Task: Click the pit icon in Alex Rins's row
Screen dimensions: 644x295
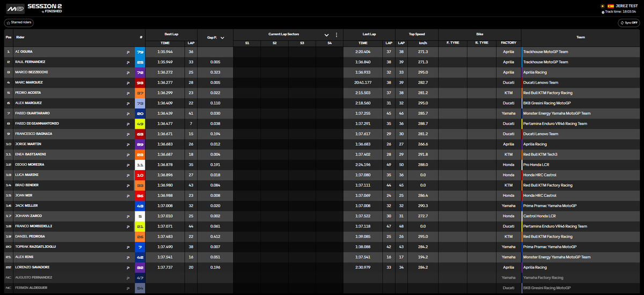Action: [128, 257]
